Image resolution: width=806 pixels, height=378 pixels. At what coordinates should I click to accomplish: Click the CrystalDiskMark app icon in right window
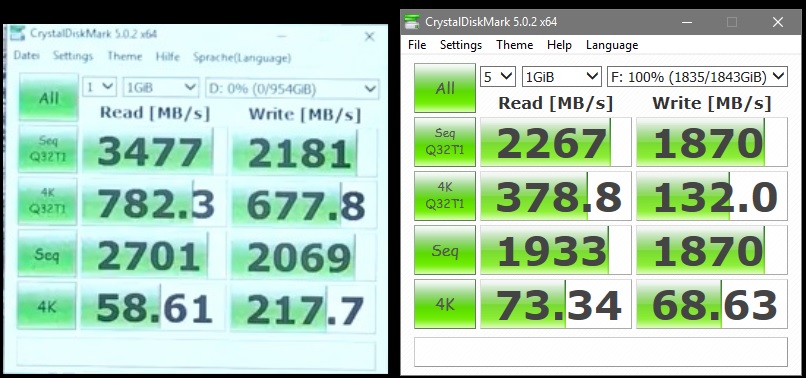[x=411, y=22]
